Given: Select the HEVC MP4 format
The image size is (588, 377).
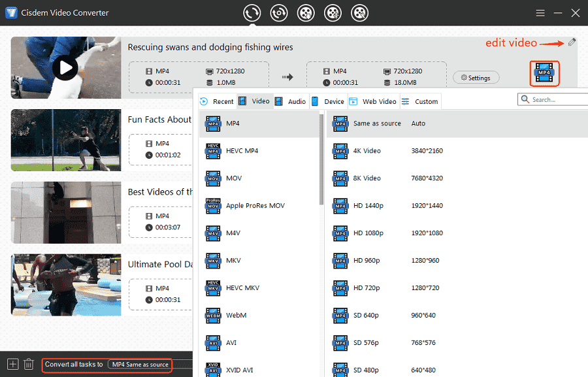Looking at the screenshot, I should 259,151.
